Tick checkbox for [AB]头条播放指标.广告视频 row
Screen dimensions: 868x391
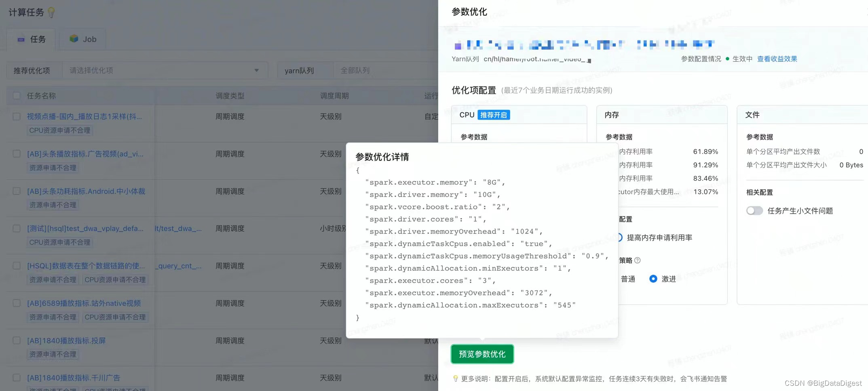point(17,154)
